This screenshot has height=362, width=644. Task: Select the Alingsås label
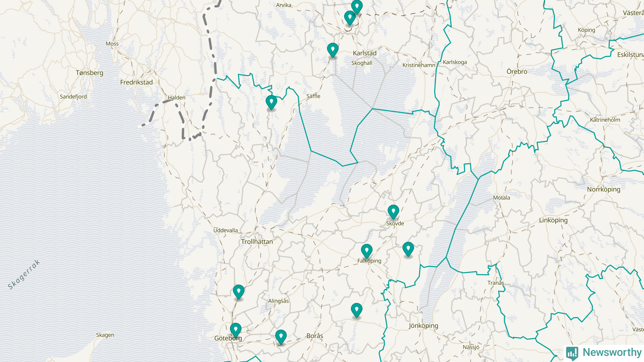[x=278, y=301]
